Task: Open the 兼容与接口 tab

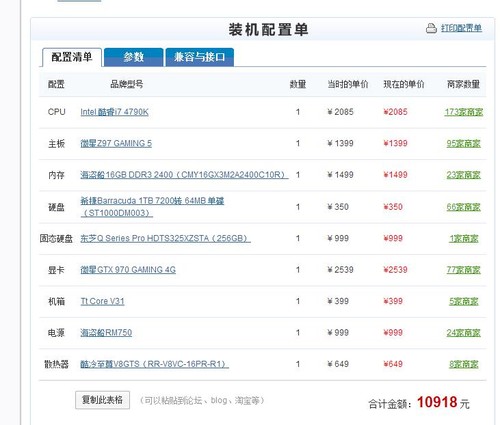Action: click(x=199, y=57)
